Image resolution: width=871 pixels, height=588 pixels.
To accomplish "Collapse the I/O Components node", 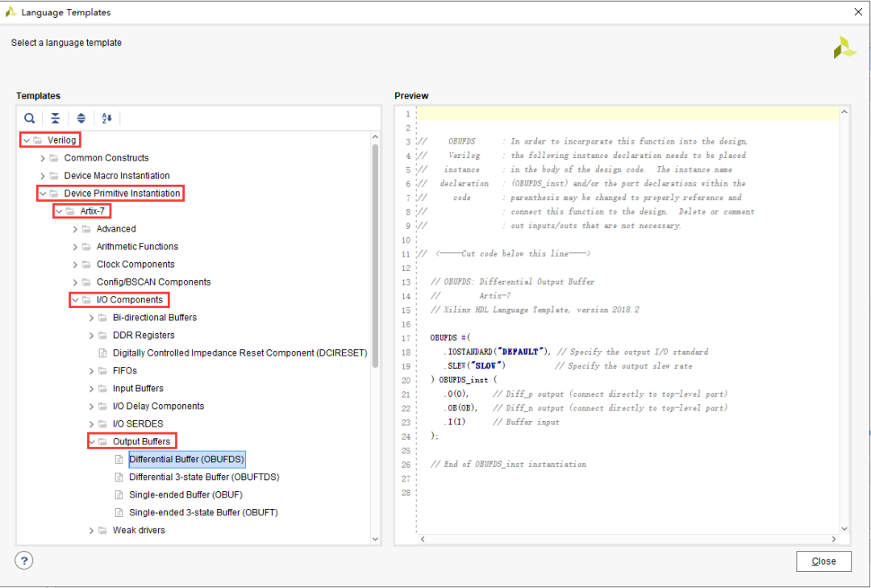I will (x=75, y=300).
